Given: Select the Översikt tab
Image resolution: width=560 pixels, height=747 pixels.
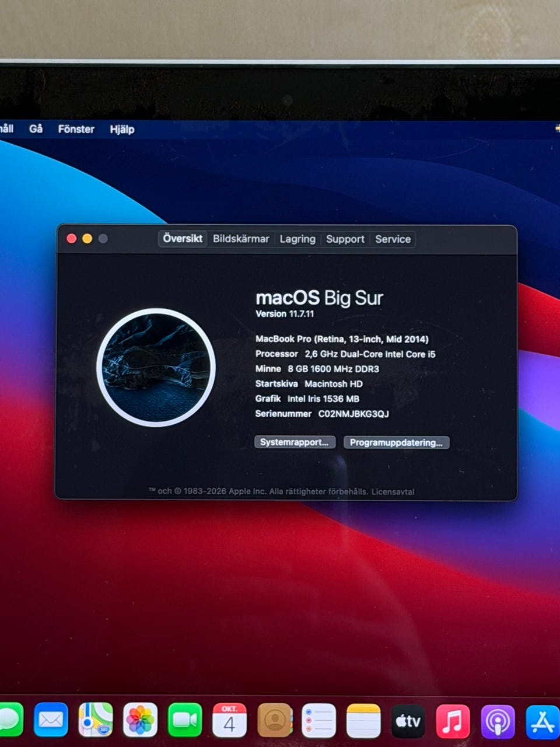Looking at the screenshot, I should 183,239.
